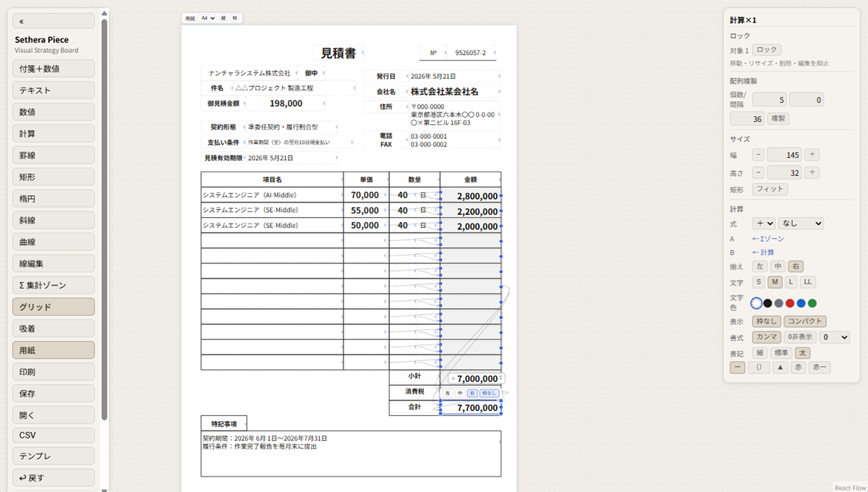Export with the CSV button
The height and width of the screenshot is (492, 868).
[x=54, y=436]
